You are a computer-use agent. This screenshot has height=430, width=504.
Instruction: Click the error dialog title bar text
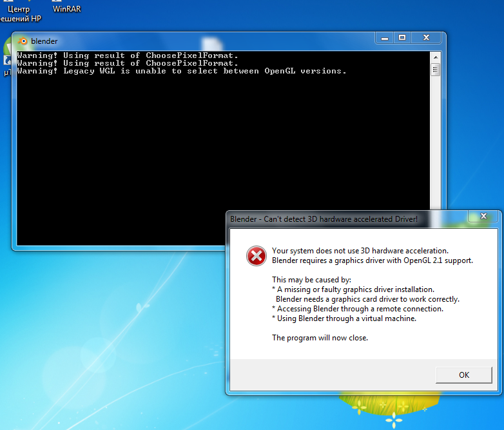point(324,219)
